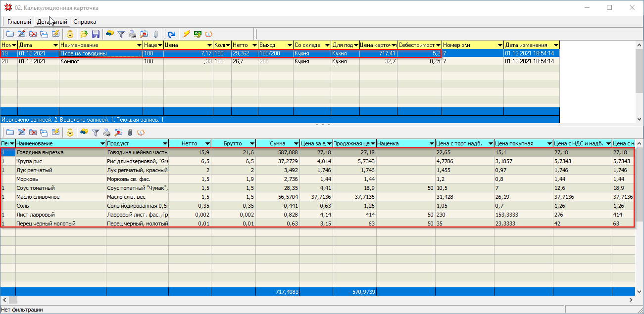Image resolution: width=644 pixels, height=314 pixels.
Task: Open the Справка menu
Action: (x=85, y=22)
